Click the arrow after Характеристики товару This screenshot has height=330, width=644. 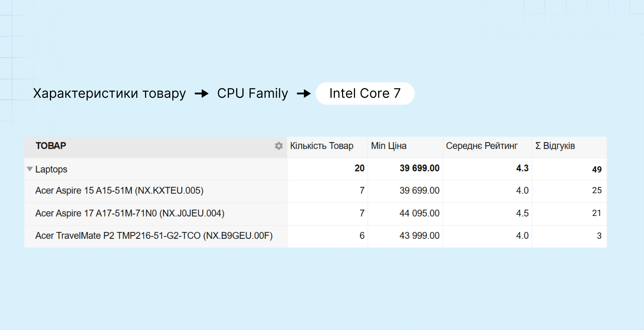201,94
